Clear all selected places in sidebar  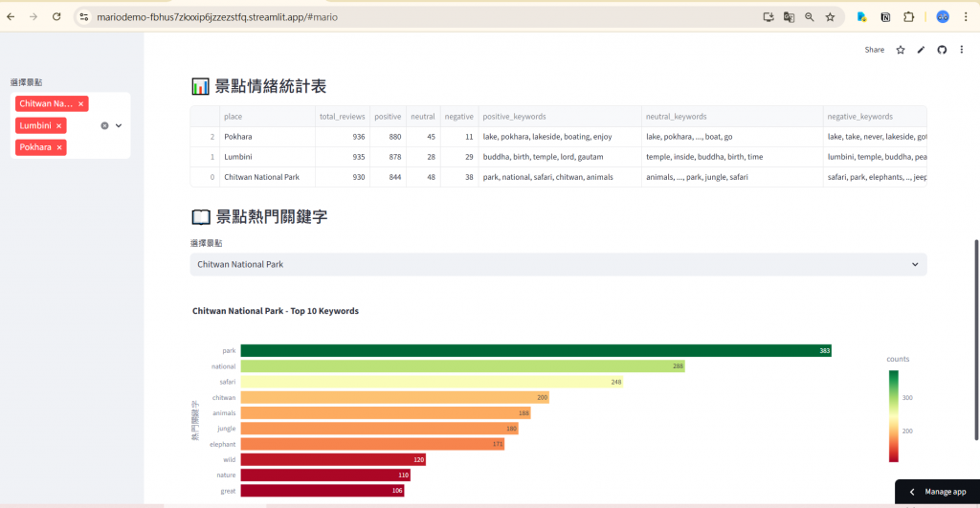point(104,125)
